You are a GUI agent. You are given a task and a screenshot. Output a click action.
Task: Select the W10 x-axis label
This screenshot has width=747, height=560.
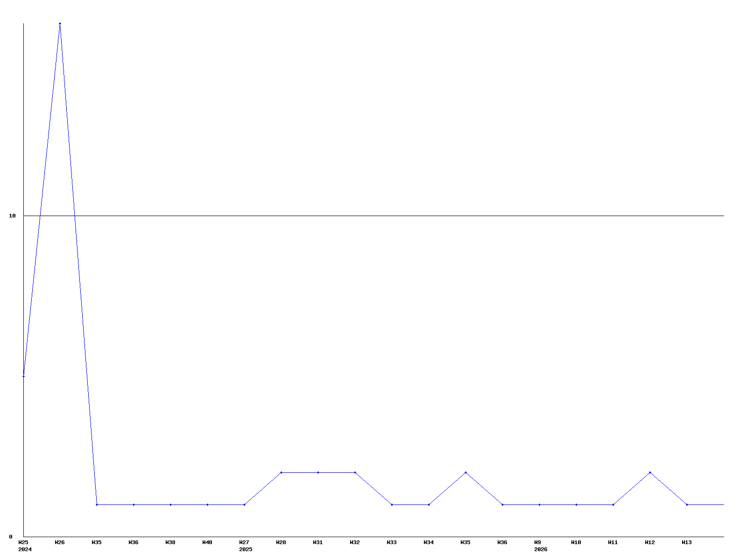[x=576, y=542]
